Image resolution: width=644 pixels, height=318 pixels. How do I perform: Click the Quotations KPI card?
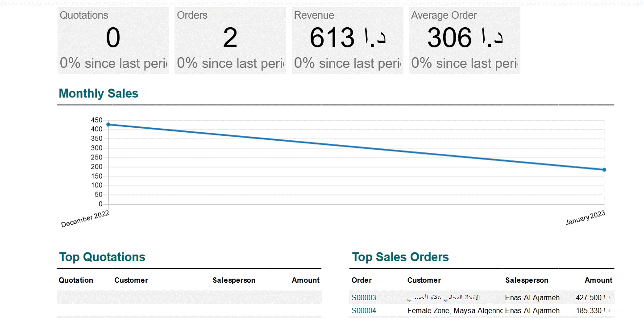click(113, 41)
